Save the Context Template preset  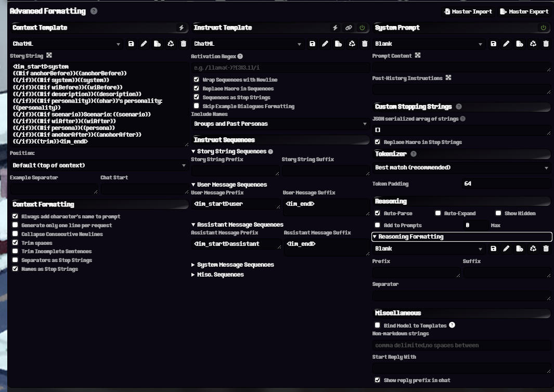(131, 44)
